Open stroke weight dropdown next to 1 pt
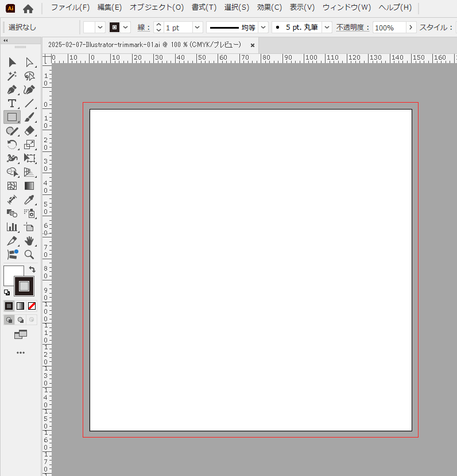457x476 pixels. (197, 28)
